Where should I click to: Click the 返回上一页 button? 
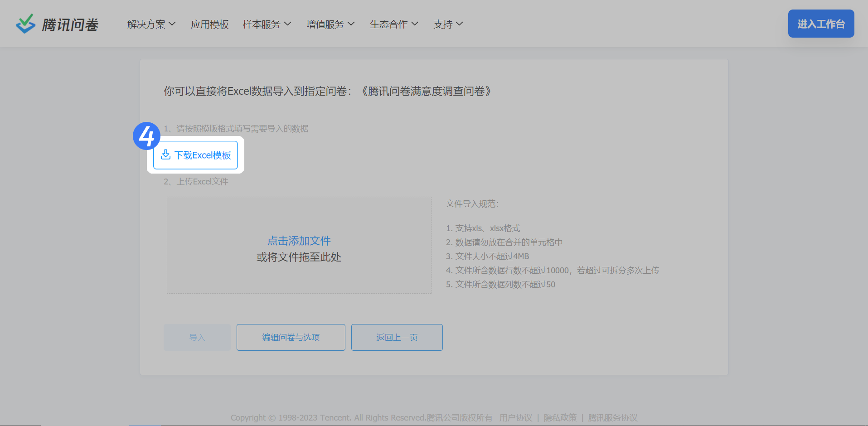(x=397, y=337)
